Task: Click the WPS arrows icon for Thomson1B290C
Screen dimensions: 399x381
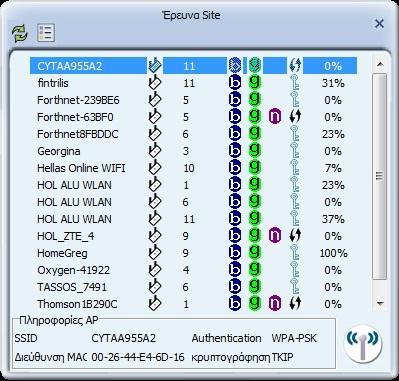Action: [295, 304]
